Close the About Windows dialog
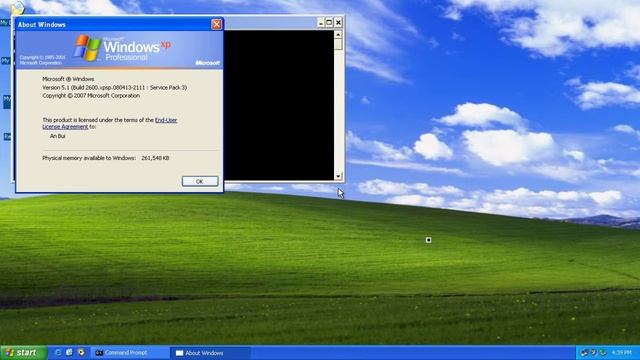Image resolution: width=640 pixels, height=360 pixels. [216, 24]
